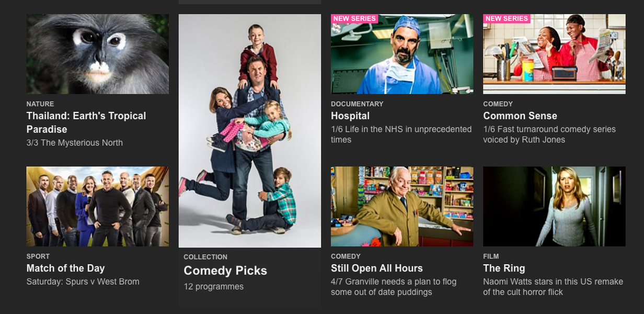Select the Nature category label
This screenshot has height=314, width=644.
coord(40,104)
